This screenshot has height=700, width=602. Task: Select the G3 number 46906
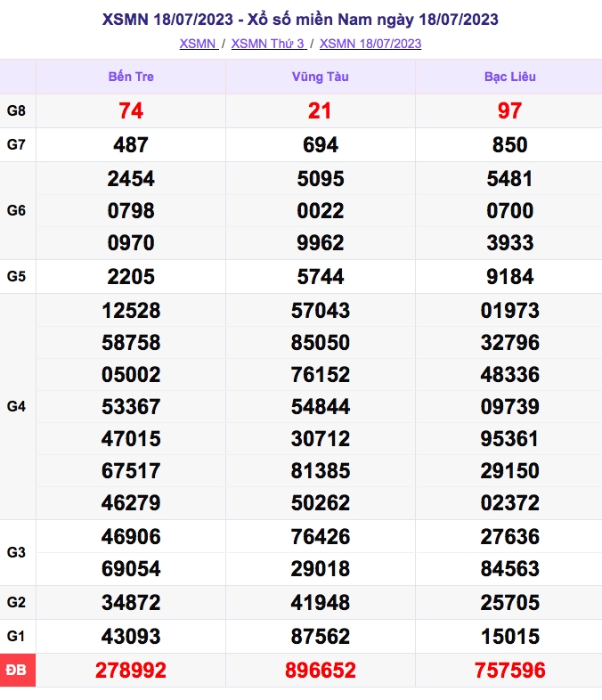tap(131, 537)
